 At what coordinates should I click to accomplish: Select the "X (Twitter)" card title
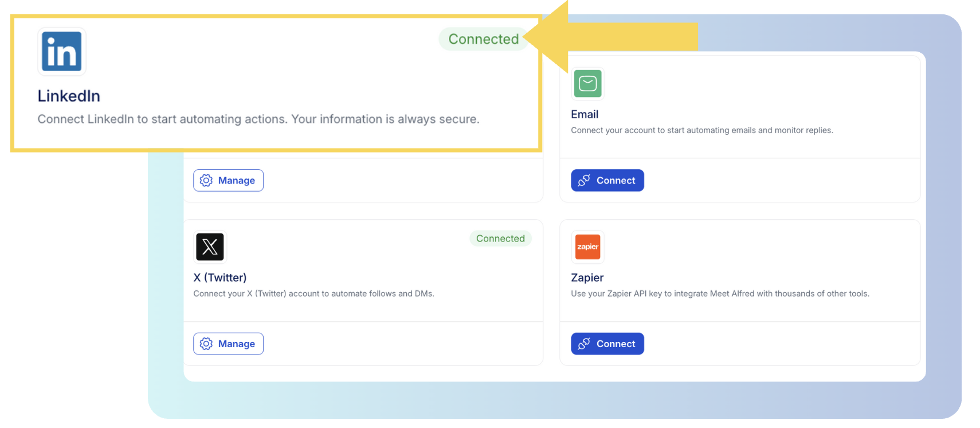[x=220, y=278]
